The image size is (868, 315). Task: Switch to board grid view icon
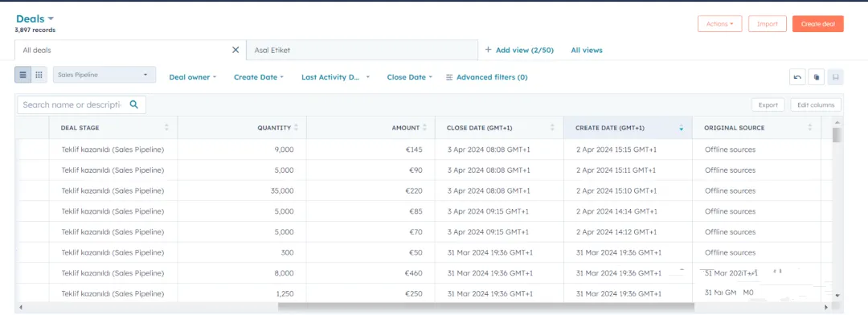coord(39,76)
